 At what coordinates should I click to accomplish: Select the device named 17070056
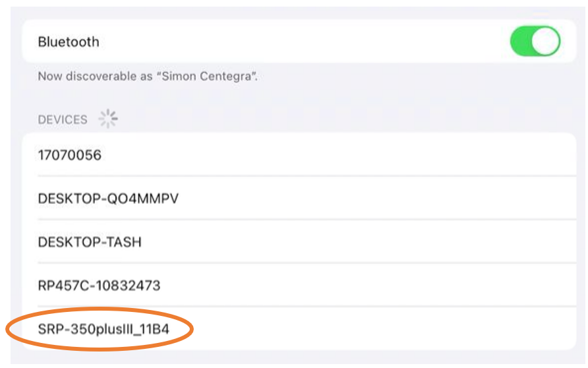click(70, 155)
